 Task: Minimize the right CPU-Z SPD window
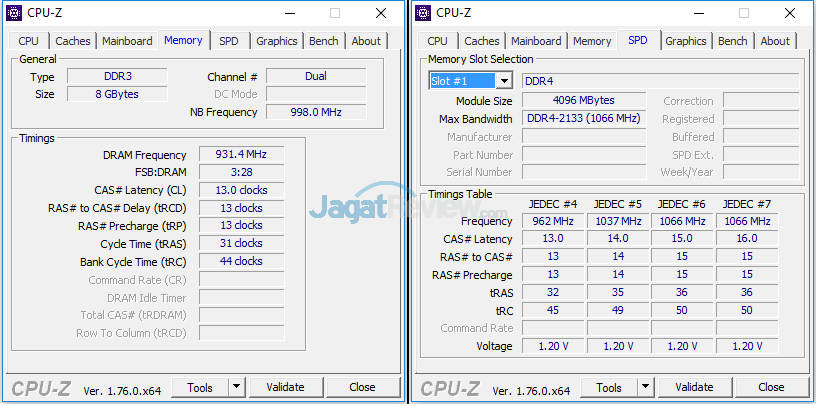697,13
